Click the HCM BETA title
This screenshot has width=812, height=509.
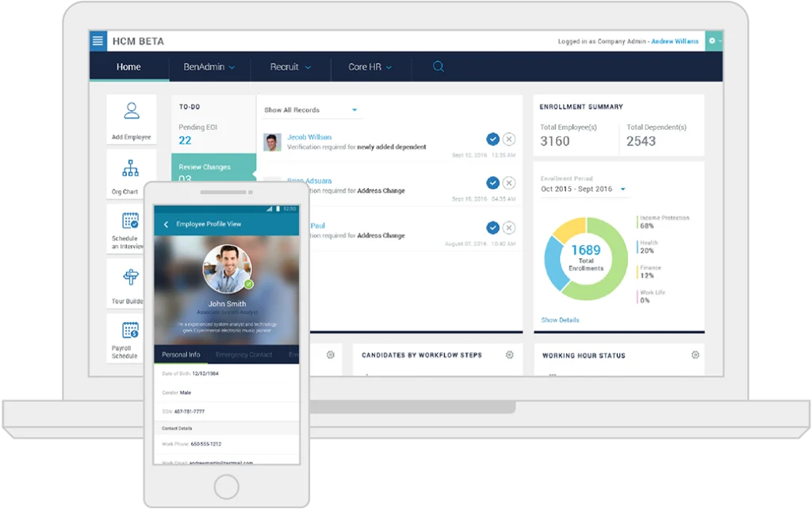(138, 41)
